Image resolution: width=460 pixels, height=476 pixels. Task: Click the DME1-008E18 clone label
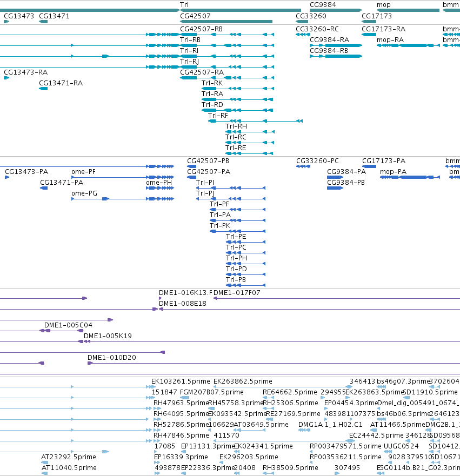(183, 303)
